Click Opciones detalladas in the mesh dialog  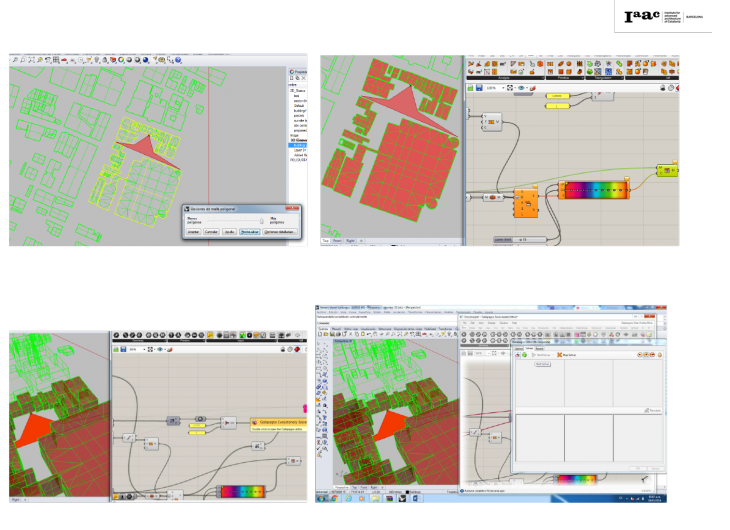pyautogui.click(x=283, y=231)
